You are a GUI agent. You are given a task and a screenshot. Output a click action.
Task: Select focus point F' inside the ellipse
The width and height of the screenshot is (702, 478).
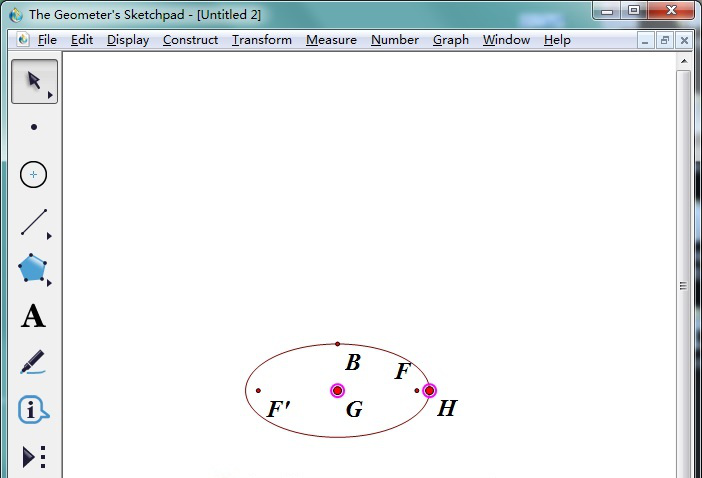click(258, 391)
